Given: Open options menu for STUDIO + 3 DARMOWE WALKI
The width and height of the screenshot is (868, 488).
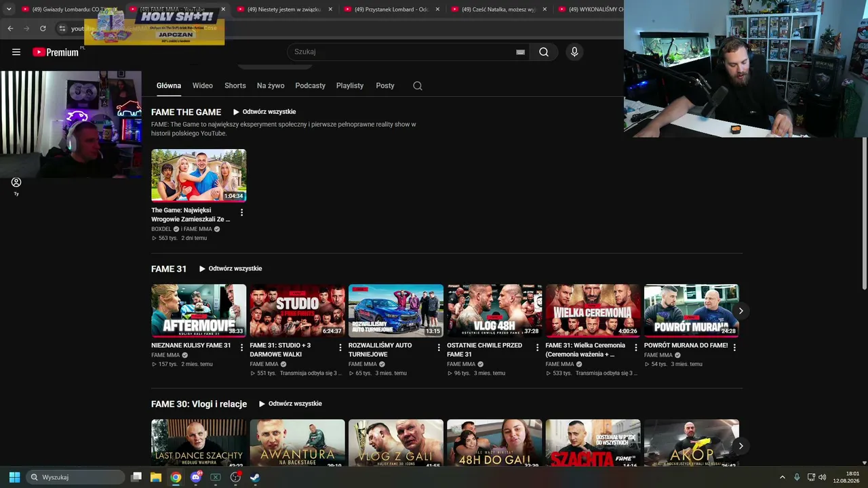Looking at the screenshot, I should point(340,348).
